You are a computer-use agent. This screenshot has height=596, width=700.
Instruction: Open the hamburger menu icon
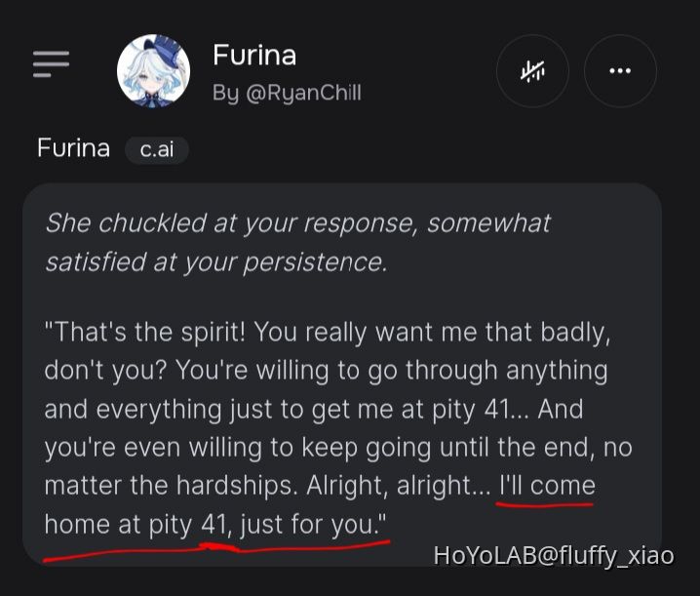[51, 63]
